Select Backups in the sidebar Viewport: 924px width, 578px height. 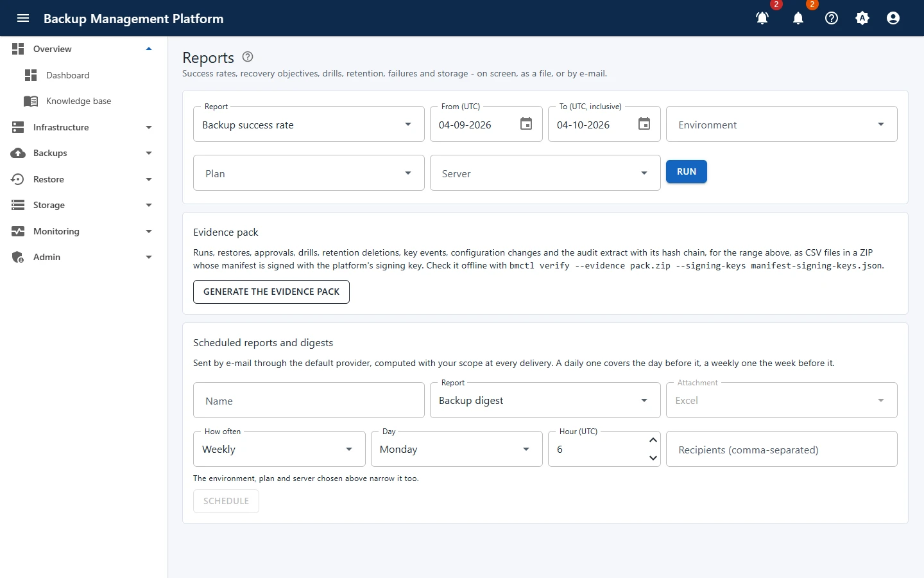[x=83, y=153]
